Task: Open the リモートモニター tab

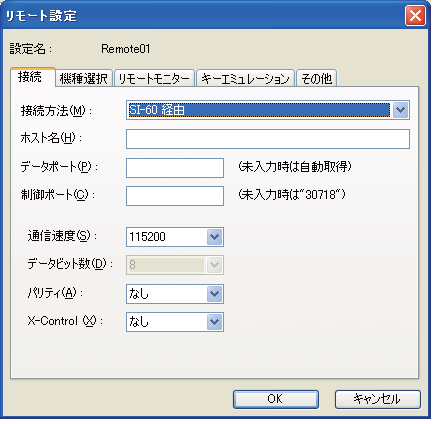Action: pyautogui.click(x=154, y=78)
